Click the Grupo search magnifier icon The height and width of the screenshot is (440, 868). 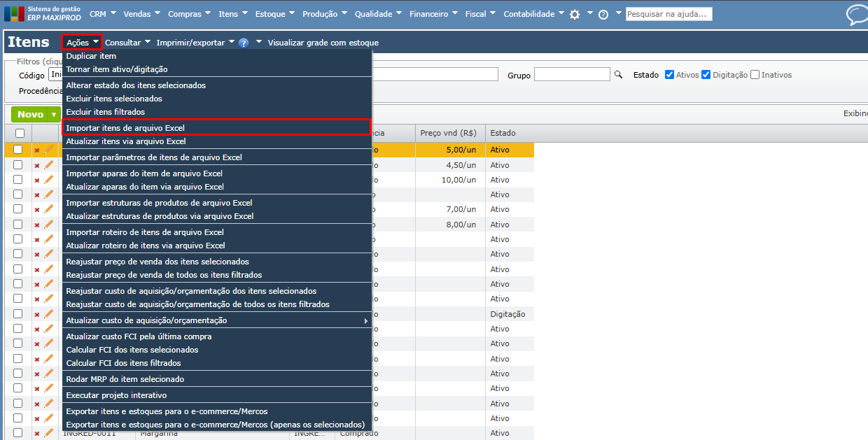pos(618,75)
